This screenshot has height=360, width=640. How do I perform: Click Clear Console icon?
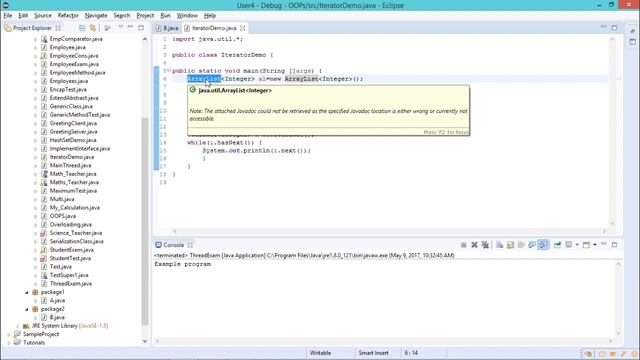(x=500, y=245)
